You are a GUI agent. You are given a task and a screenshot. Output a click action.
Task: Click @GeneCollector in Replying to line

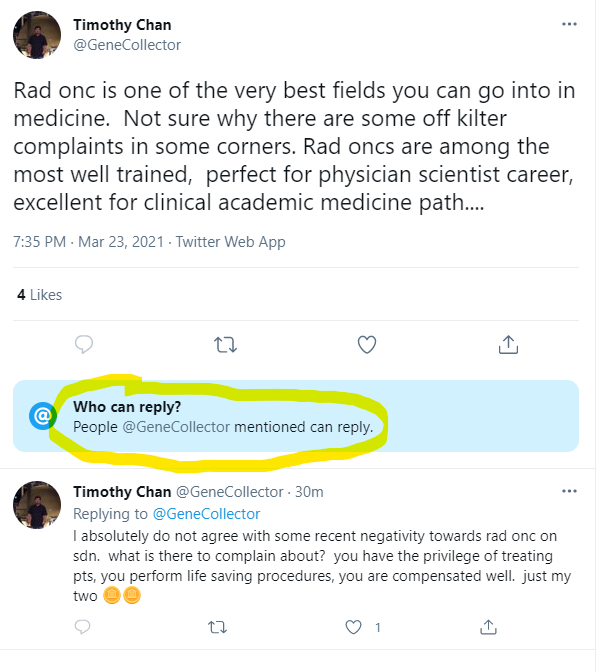[205, 514]
